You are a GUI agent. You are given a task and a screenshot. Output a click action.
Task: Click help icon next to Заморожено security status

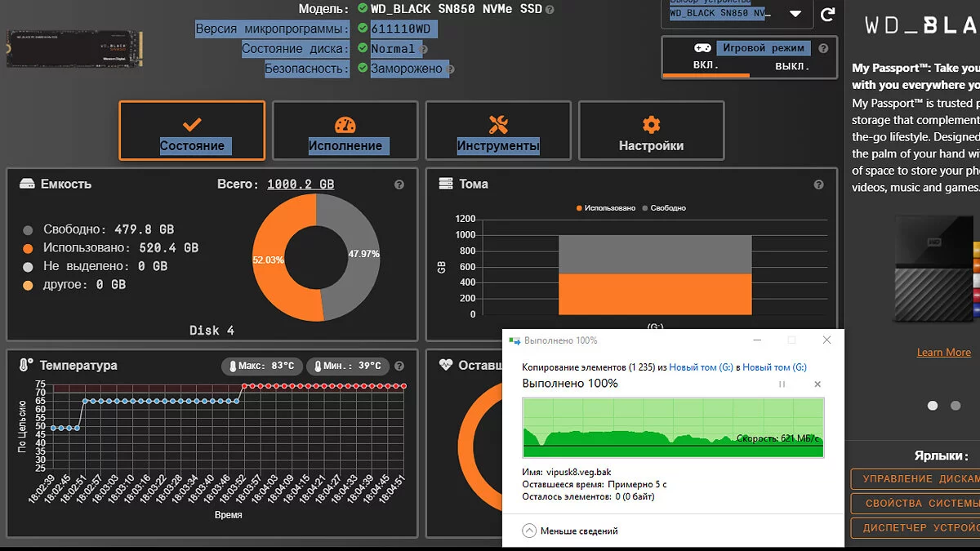pos(450,69)
